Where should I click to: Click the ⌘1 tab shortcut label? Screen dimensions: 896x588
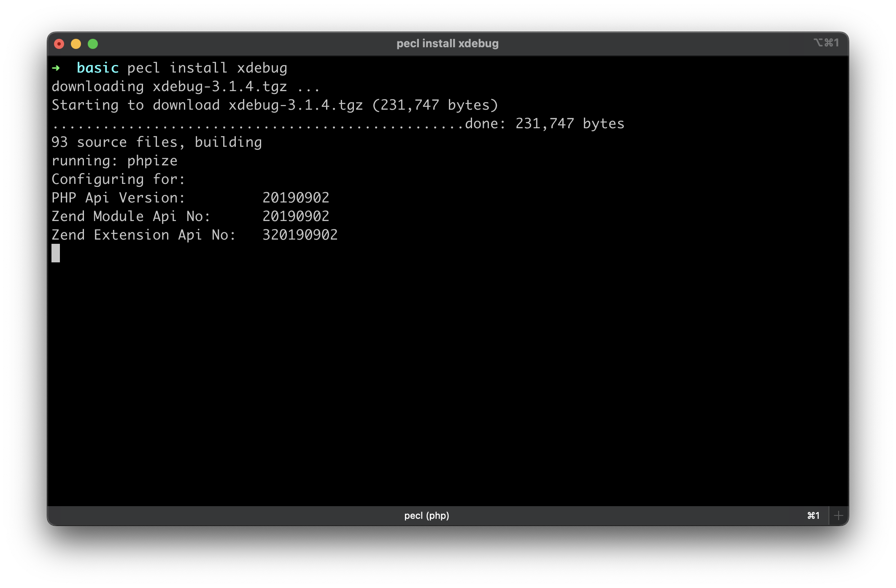click(x=813, y=515)
